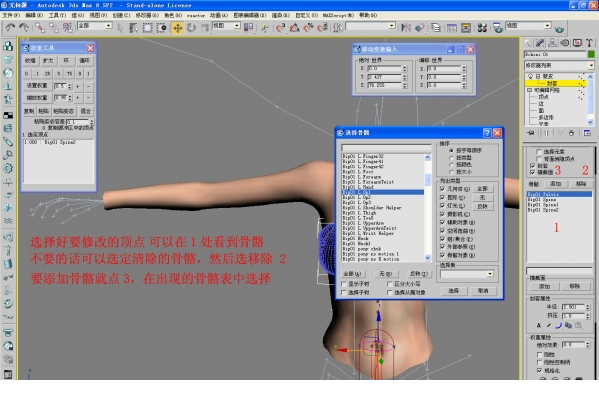Collapse the Editable Poly tree node

[x=529, y=90]
